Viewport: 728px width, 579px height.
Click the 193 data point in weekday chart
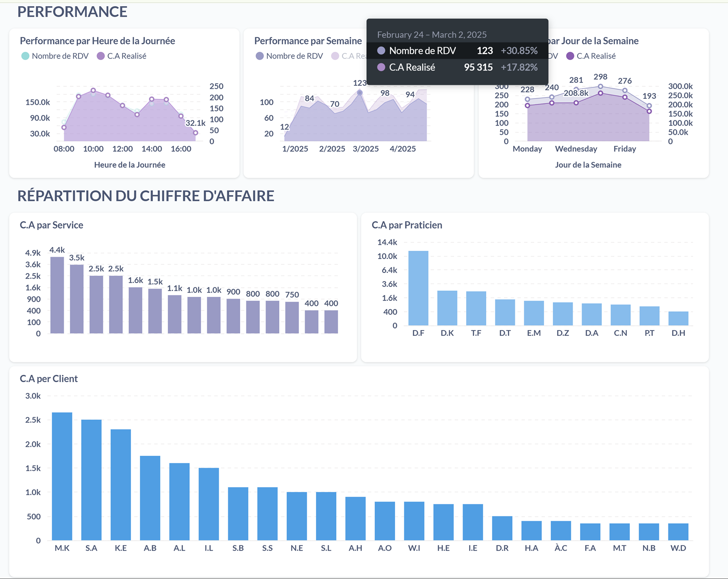(x=649, y=106)
